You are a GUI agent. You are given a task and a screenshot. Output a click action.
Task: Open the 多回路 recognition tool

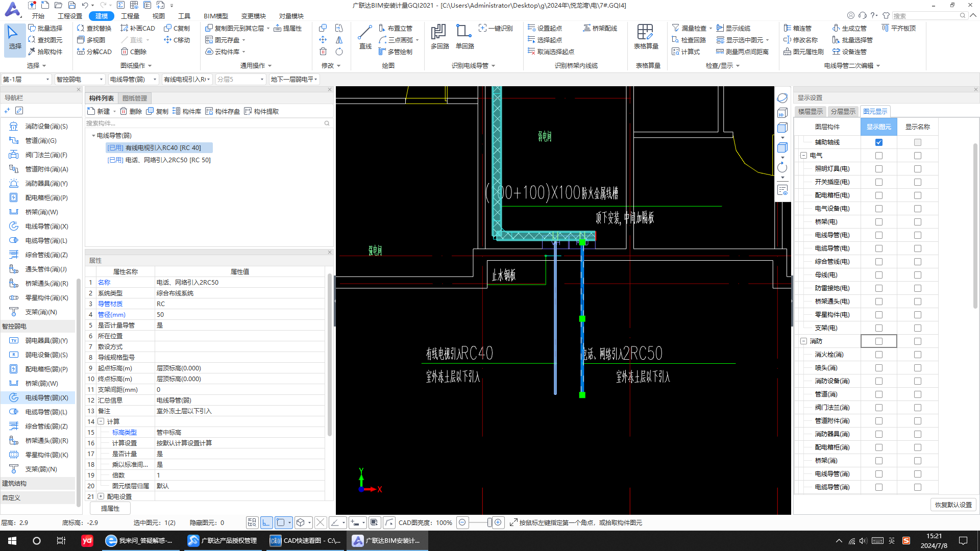tap(439, 37)
